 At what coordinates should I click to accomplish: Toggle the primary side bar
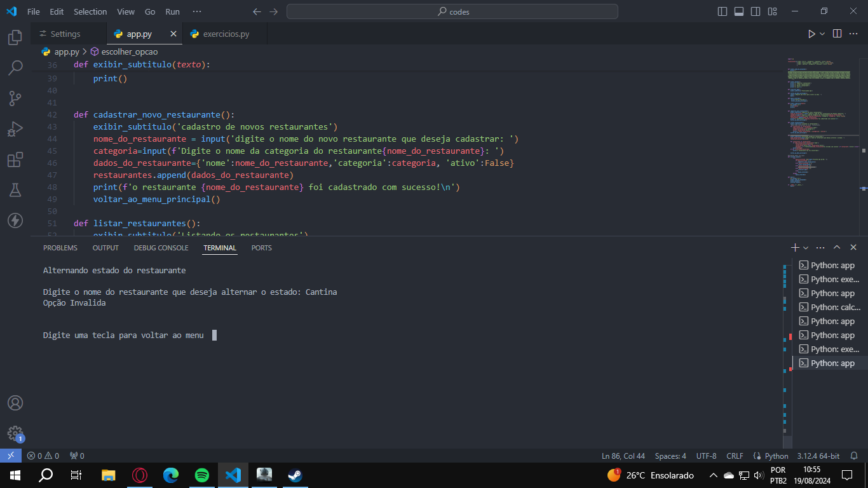722,11
